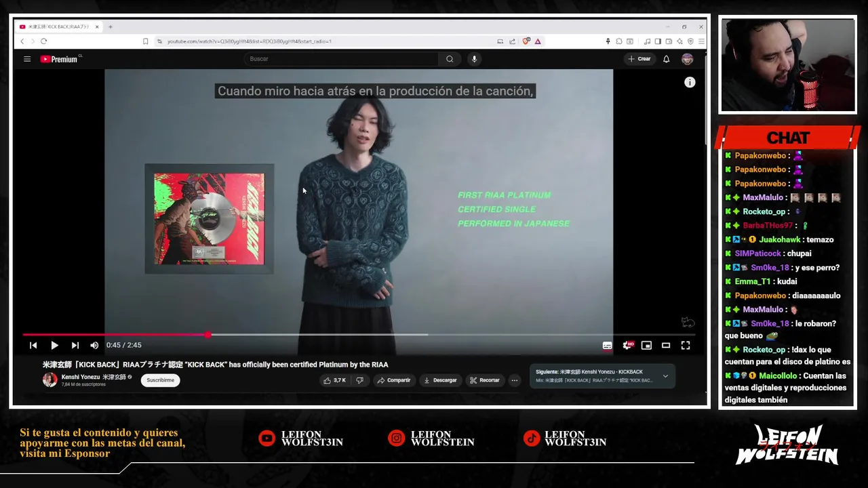Click Emma_T1 kudai chat message

tap(761, 281)
